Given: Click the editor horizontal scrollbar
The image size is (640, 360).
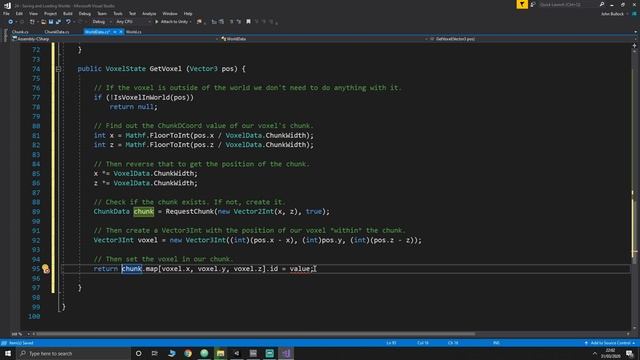Looking at the screenshot, I should click(256, 334).
